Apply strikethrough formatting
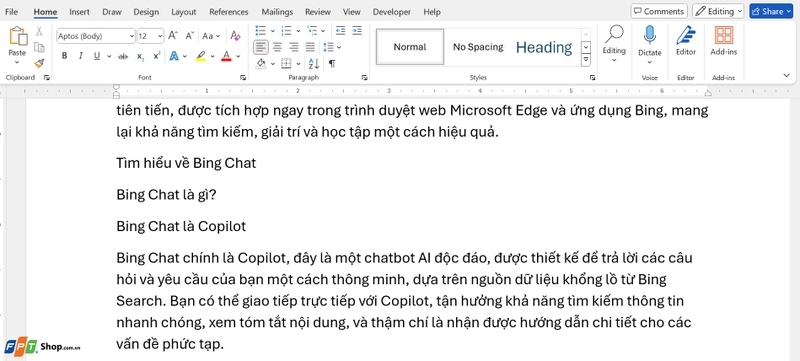 (x=123, y=56)
